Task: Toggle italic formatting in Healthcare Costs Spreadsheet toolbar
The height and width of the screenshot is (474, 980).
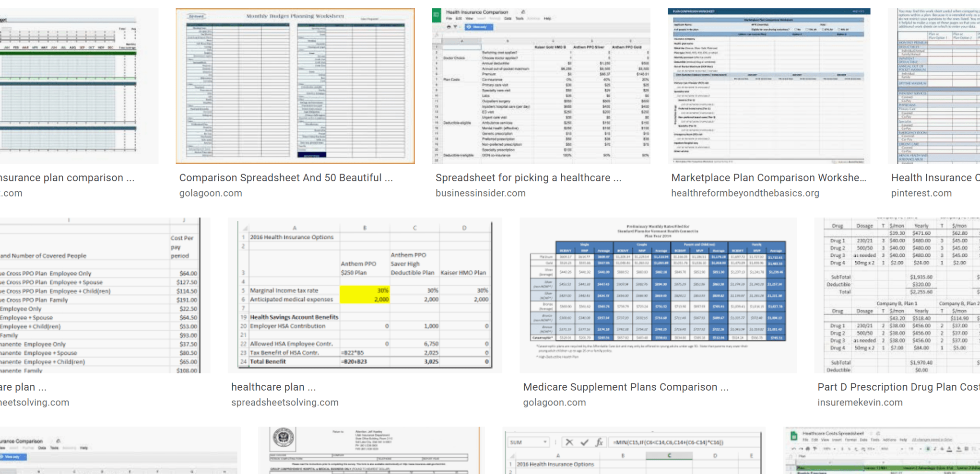Action: (935, 449)
